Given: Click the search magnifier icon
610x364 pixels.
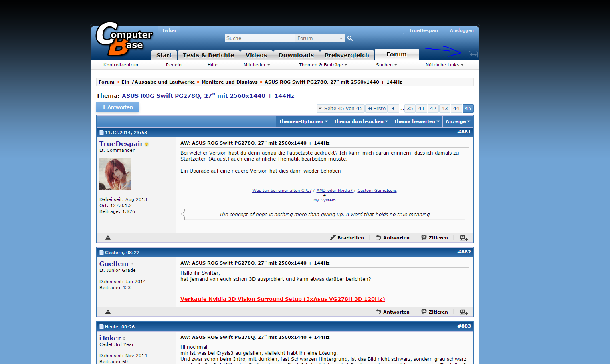Looking at the screenshot, I should 350,38.
